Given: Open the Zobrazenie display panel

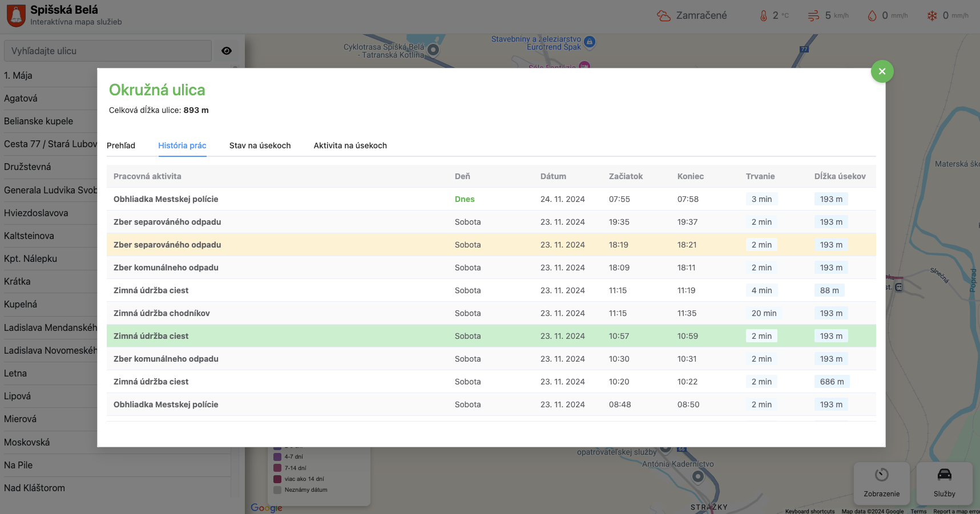Looking at the screenshot, I should point(882,483).
